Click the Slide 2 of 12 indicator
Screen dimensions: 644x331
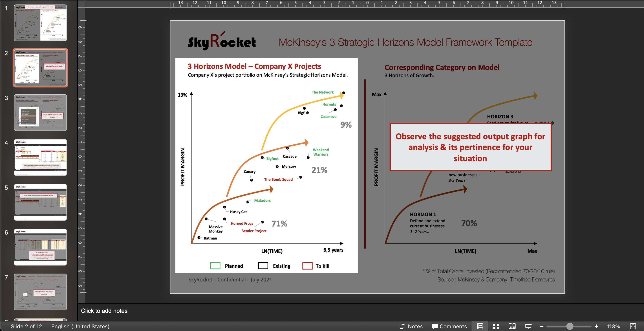(x=26, y=326)
